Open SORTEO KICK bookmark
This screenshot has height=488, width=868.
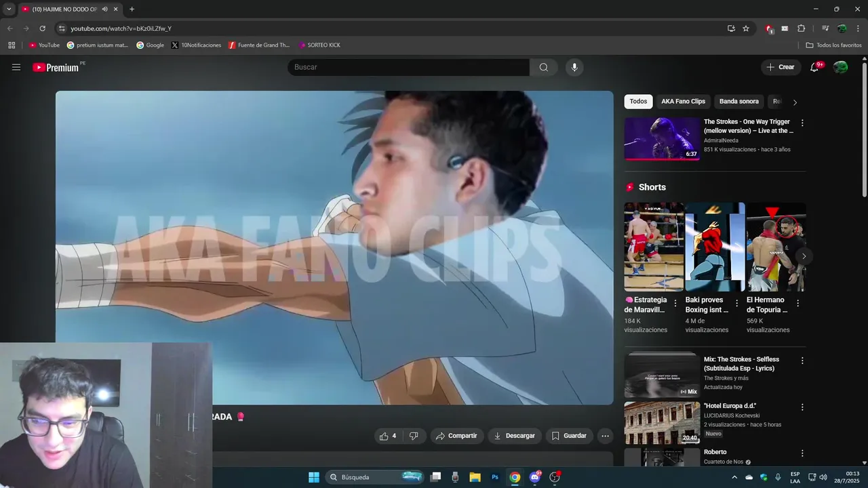coord(319,45)
